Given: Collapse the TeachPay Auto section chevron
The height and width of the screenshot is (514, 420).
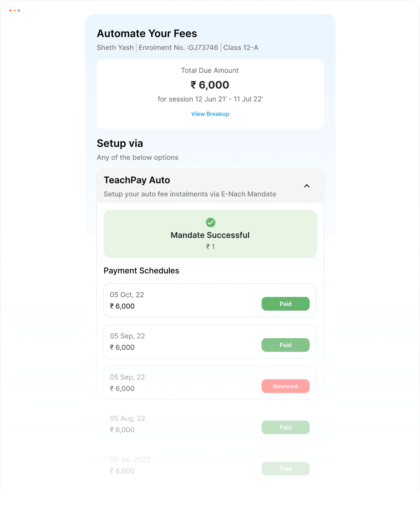Looking at the screenshot, I should pos(307,186).
